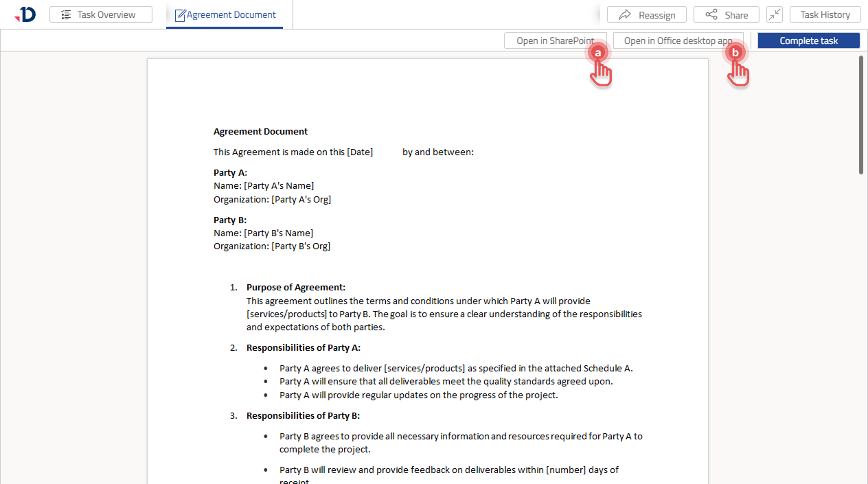
Task: Click the Reassign arrow icon
Action: tap(625, 14)
